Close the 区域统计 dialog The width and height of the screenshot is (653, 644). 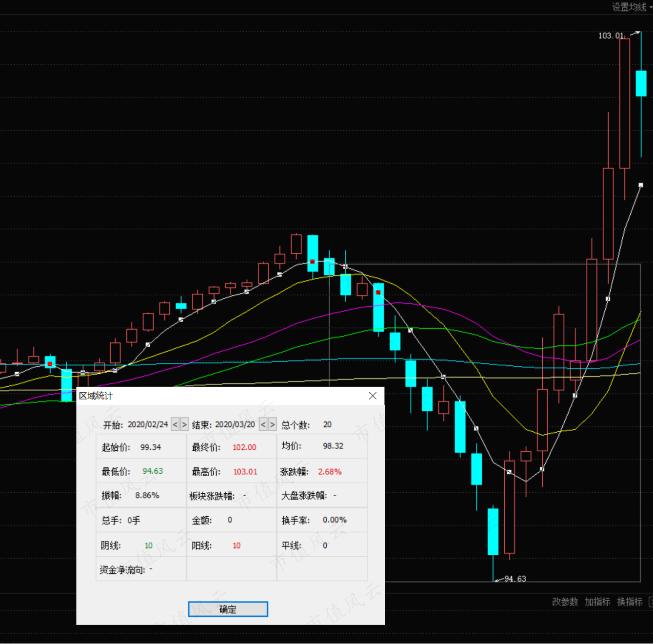coord(373,396)
